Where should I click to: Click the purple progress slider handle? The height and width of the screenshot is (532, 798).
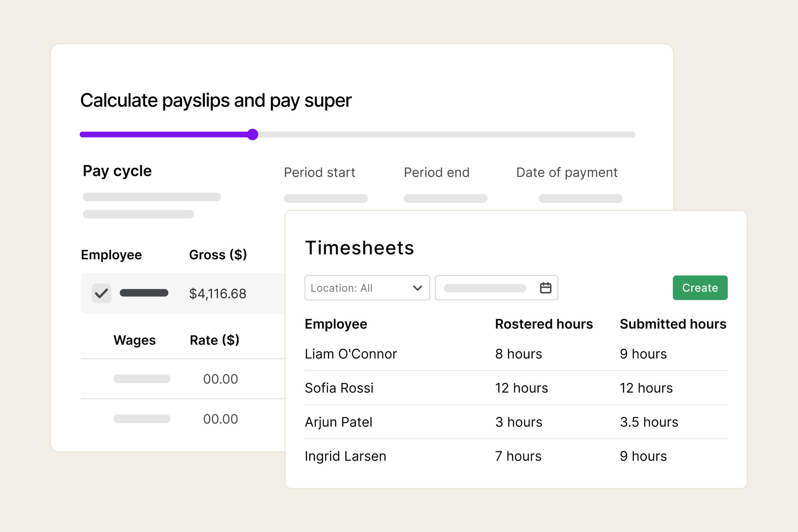tap(252, 134)
